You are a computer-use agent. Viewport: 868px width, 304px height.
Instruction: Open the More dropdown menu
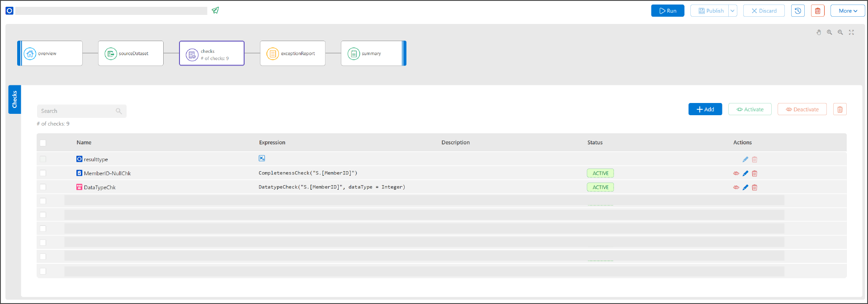[847, 11]
